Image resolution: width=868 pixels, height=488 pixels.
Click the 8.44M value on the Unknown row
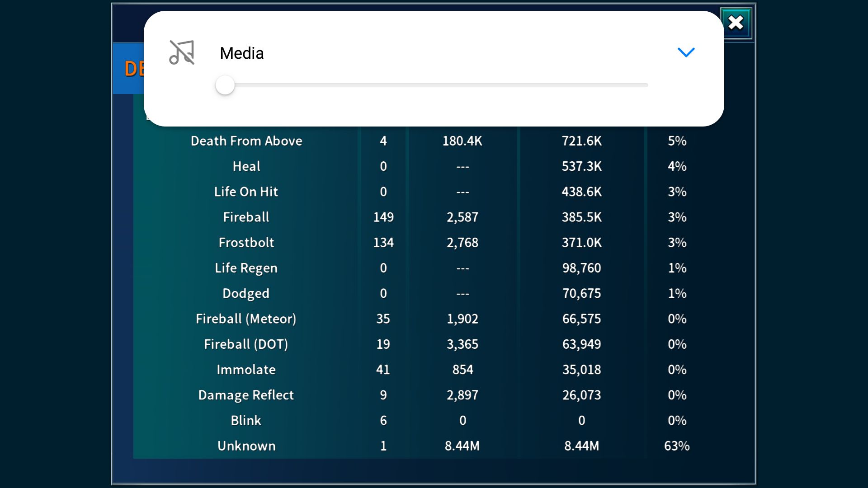pyautogui.click(x=462, y=446)
